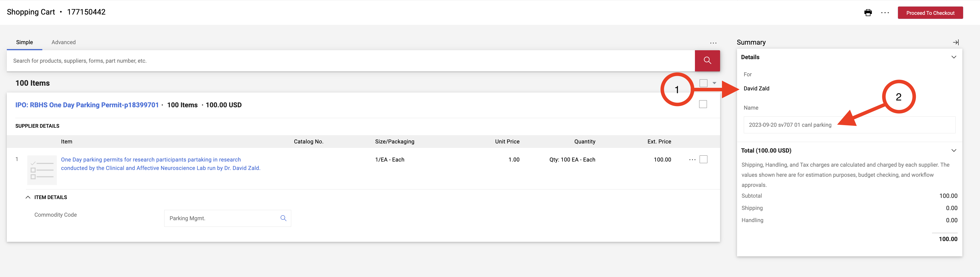Viewport: 980px width, 277px height.
Task: Collapse the Total (100.00 USD) section
Action: (x=953, y=150)
